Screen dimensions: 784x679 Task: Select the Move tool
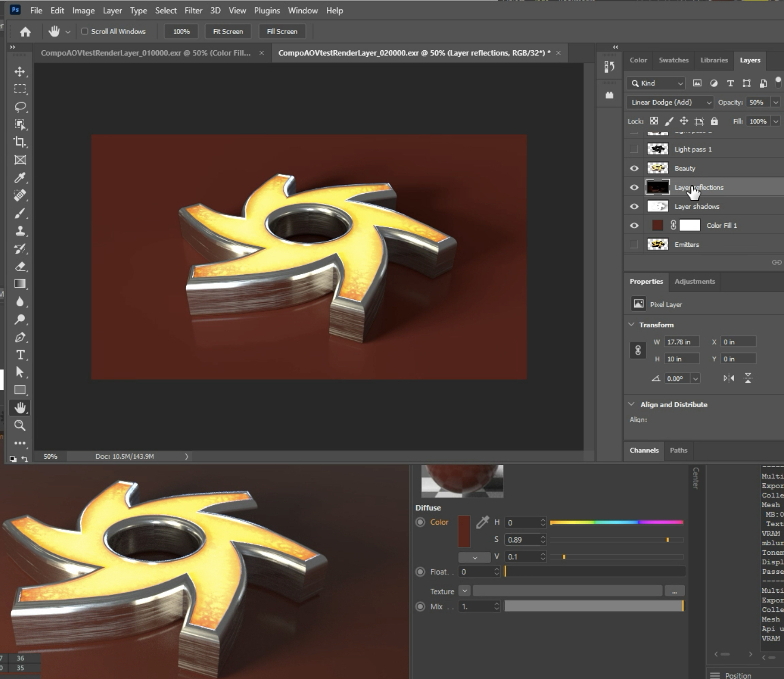(x=20, y=71)
